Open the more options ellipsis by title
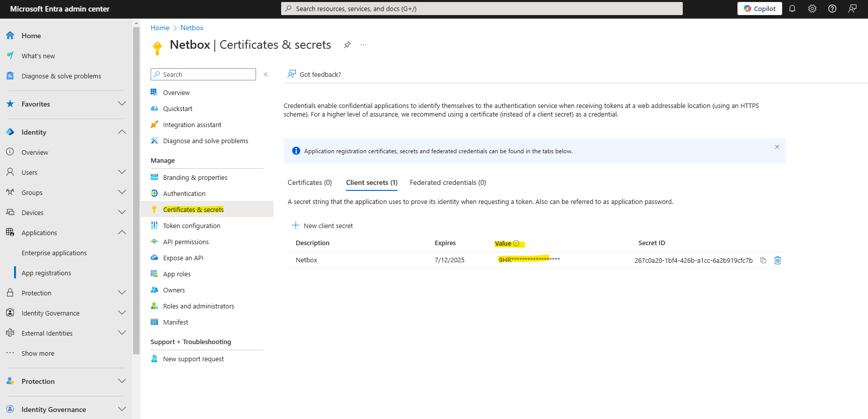 pyautogui.click(x=363, y=45)
